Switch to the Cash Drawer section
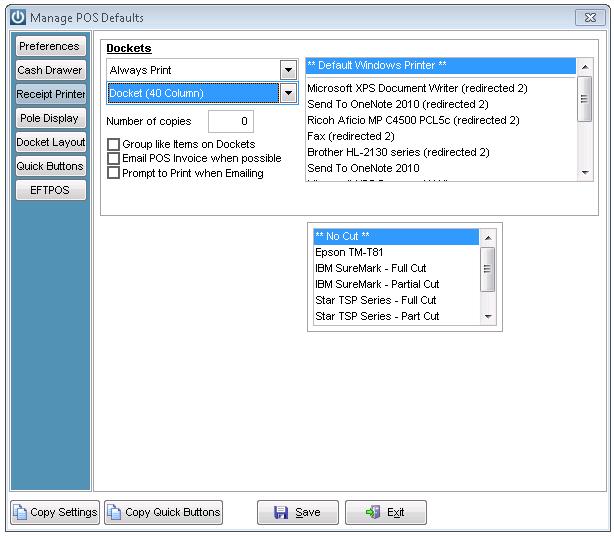 (51, 70)
